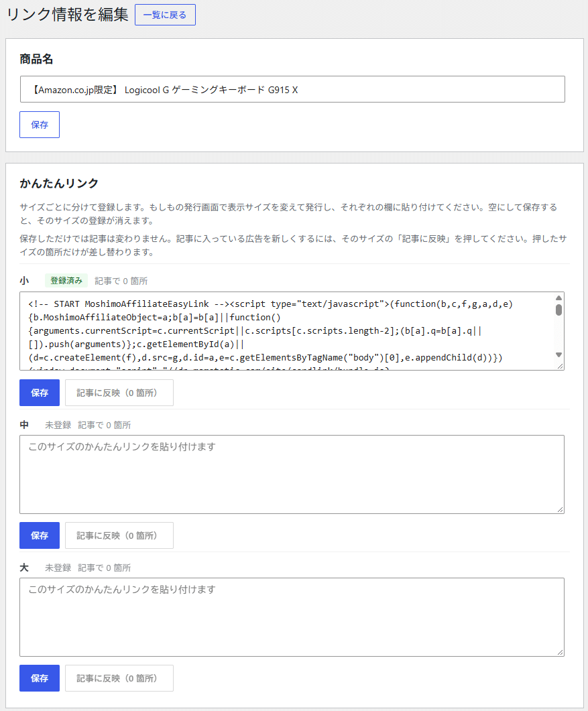The height and width of the screenshot is (711, 588).
Task: Grab resize handle of 大 textarea
Action: pyautogui.click(x=560, y=652)
